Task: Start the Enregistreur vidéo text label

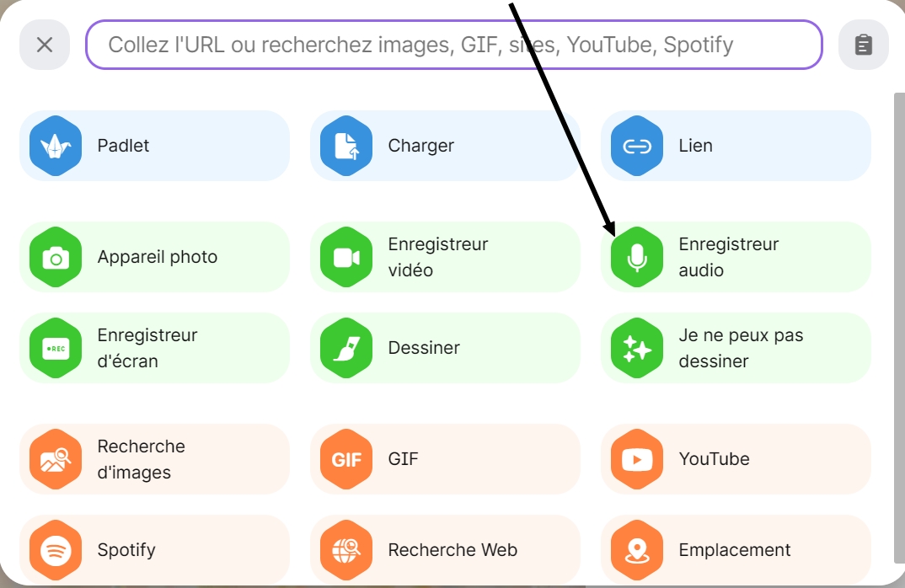Action: (x=438, y=257)
